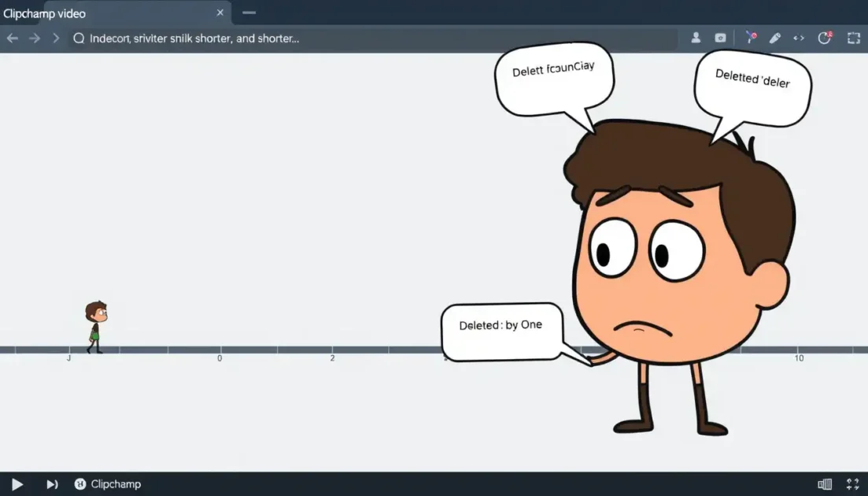Click the browser forward arrow

35,39
